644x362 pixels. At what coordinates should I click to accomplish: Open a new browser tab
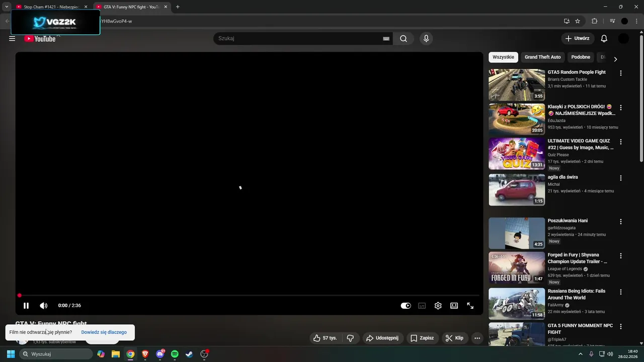pos(178,7)
